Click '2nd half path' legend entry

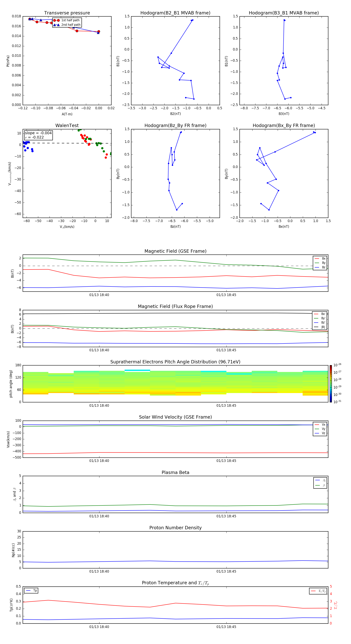[67, 25]
